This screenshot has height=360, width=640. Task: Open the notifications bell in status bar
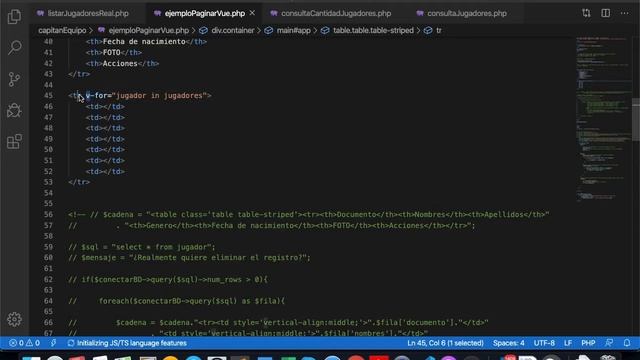pos(627,343)
